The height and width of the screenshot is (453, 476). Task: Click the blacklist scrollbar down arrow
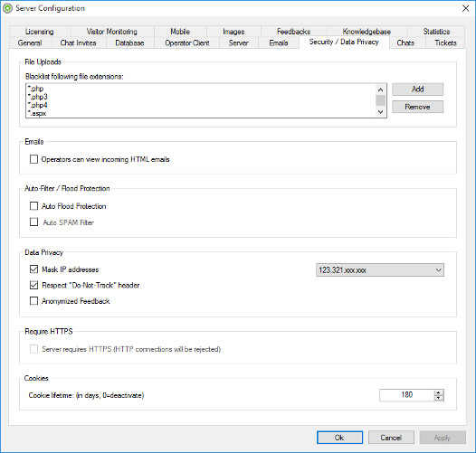pyautogui.click(x=380, y=112)
